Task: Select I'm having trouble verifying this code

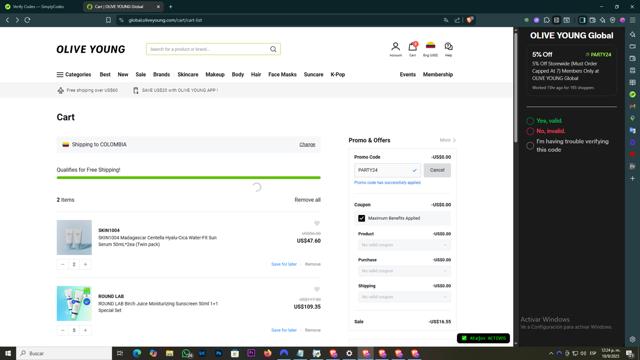Action: [530, 146]
